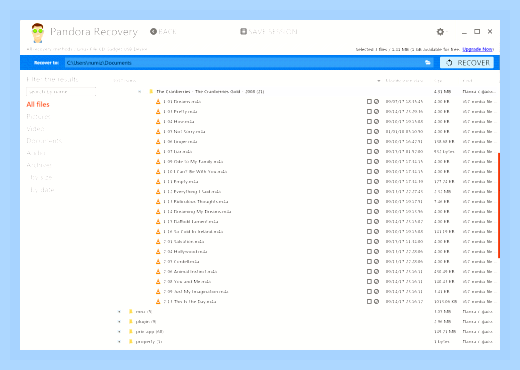The width and height of the screenshot is (520, 370).
Task: Filter results by Documents
Action: [44, 141]
